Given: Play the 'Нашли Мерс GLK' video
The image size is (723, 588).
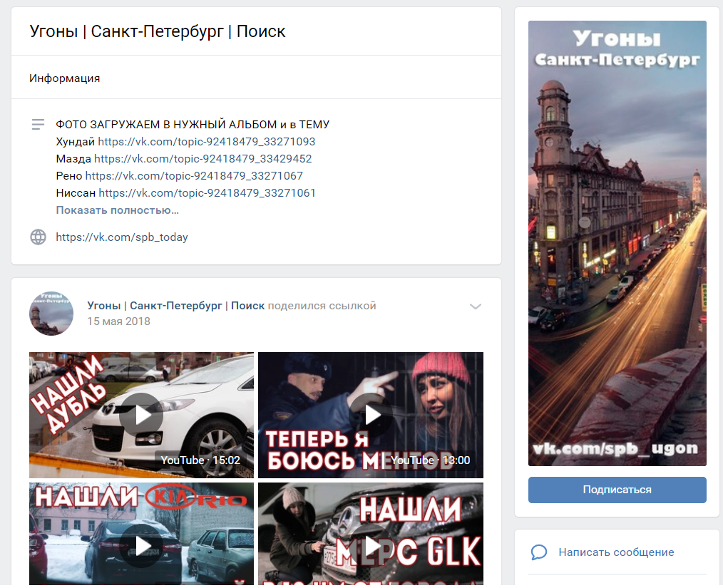Looking at the screenshot, I should [x=371, y=535].
